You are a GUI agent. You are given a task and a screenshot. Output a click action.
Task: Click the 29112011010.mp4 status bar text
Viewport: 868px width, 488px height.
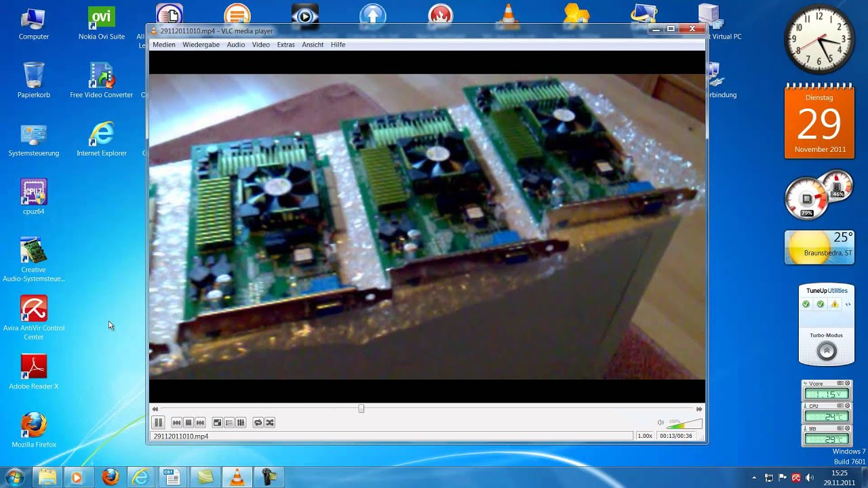click(x=181, y=436)
